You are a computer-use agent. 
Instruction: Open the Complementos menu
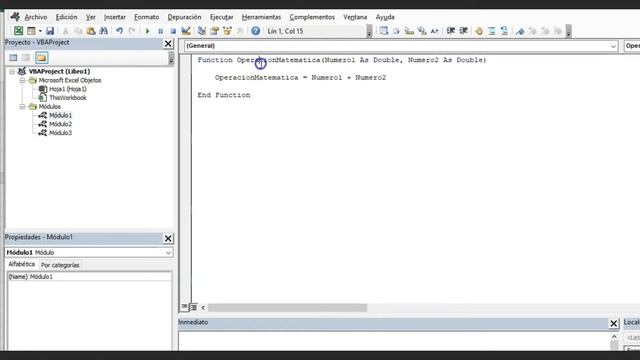312,17
